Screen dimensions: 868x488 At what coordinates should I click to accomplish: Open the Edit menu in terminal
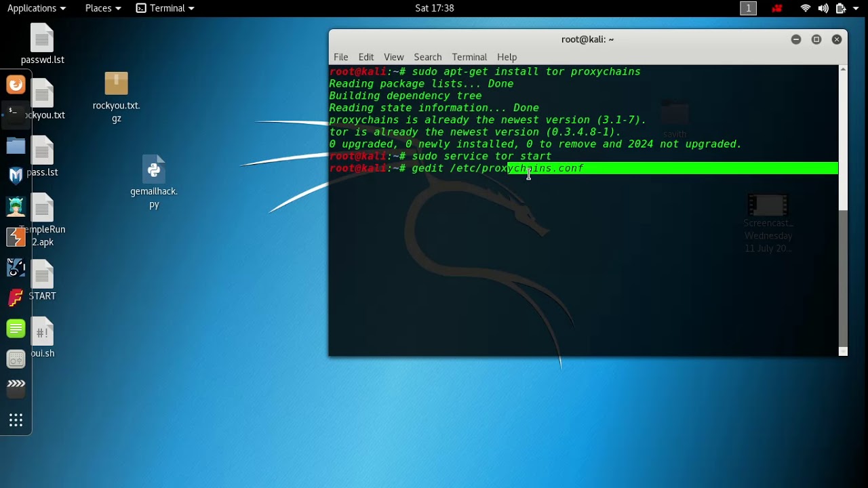(366, 57)
